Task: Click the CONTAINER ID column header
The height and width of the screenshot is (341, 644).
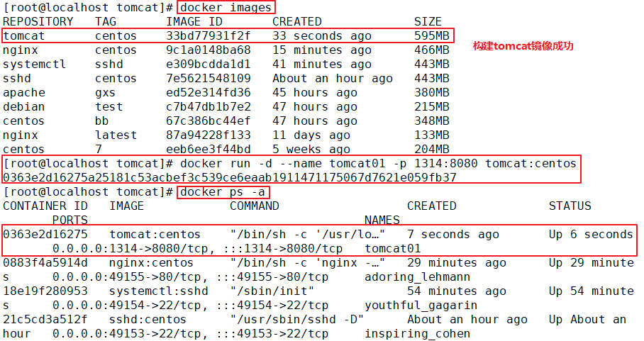Action: coord(45,206)
